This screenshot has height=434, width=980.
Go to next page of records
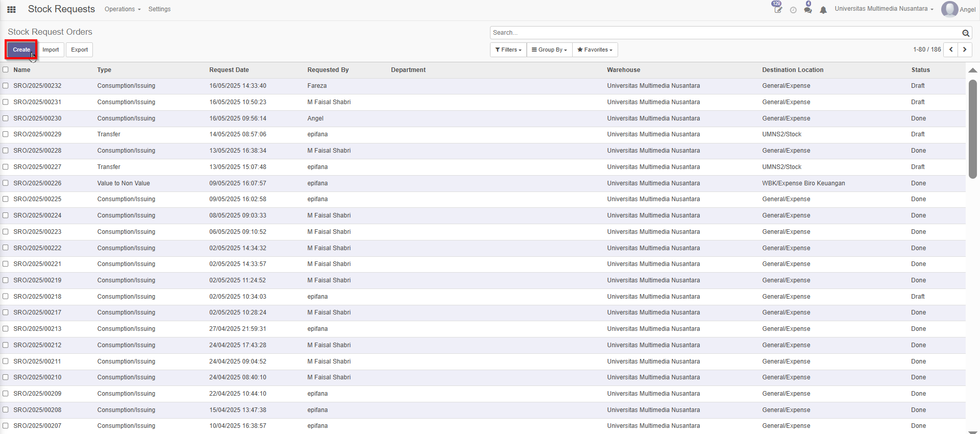[965, 50]
